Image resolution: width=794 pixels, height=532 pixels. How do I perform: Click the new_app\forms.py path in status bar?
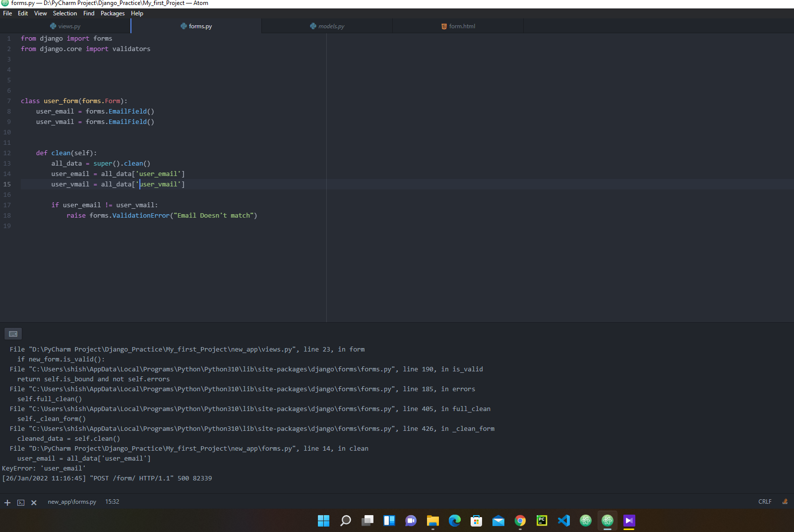pyautogui.click(x=72, y=502)
